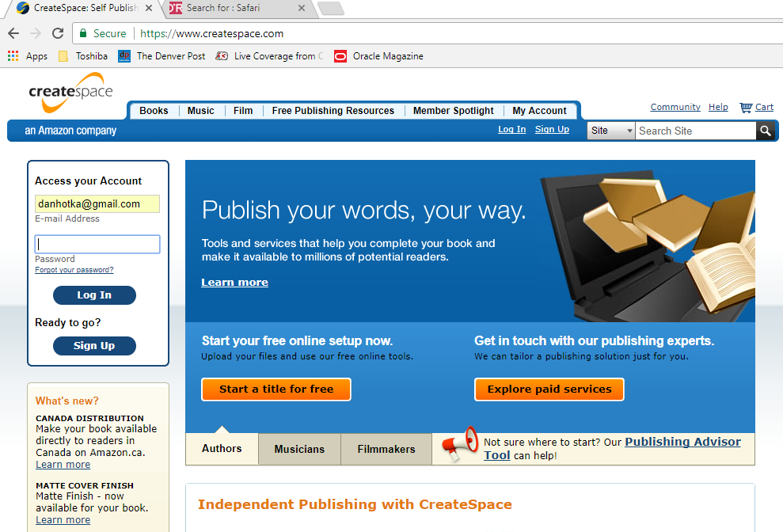Open the Music menu
Image resolution: width=783 pixels, height=532 pixels.
click(201, 111)
